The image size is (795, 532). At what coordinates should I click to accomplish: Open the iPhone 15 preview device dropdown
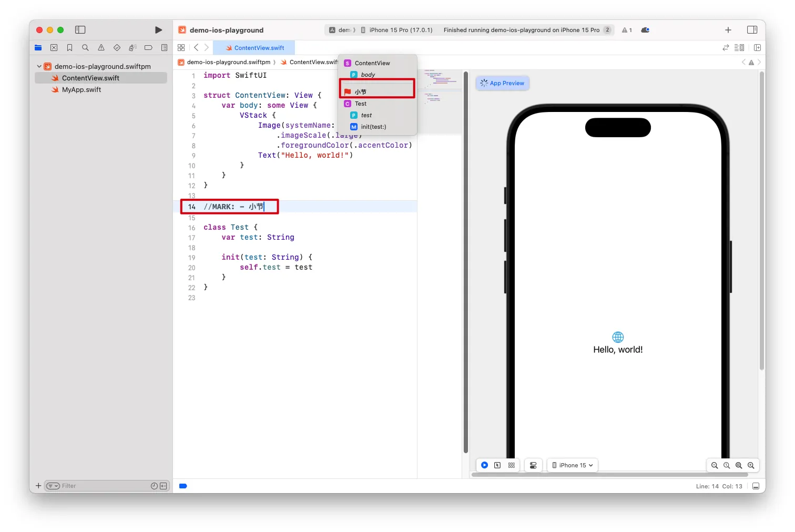(x=573, y=465)
